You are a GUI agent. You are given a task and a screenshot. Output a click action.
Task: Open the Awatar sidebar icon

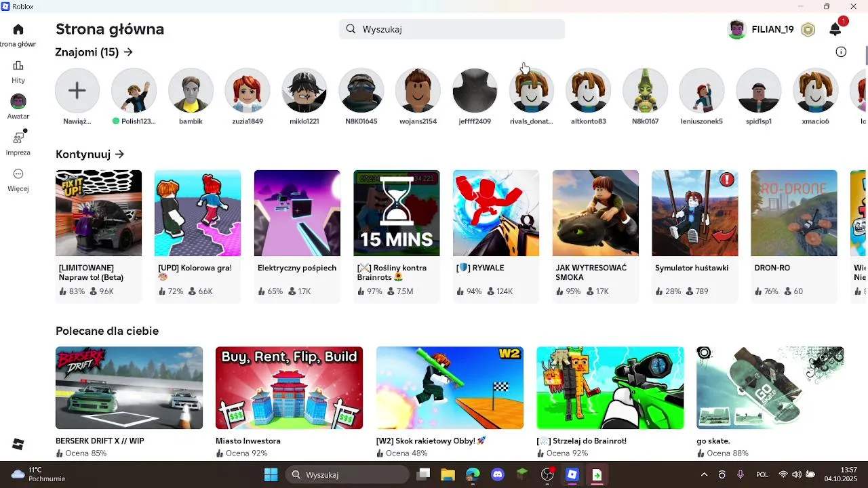pyautogui.click(x=18, y=102)
